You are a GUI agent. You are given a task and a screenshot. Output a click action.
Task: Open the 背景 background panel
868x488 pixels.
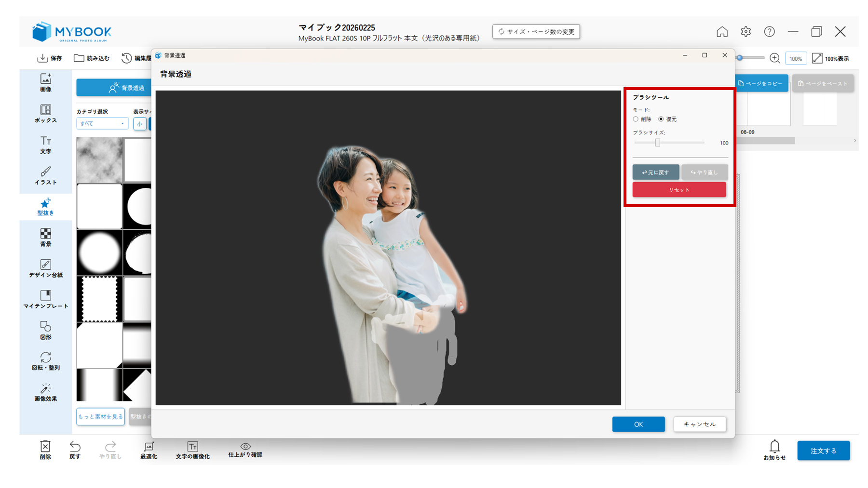[x=46, y=237]
